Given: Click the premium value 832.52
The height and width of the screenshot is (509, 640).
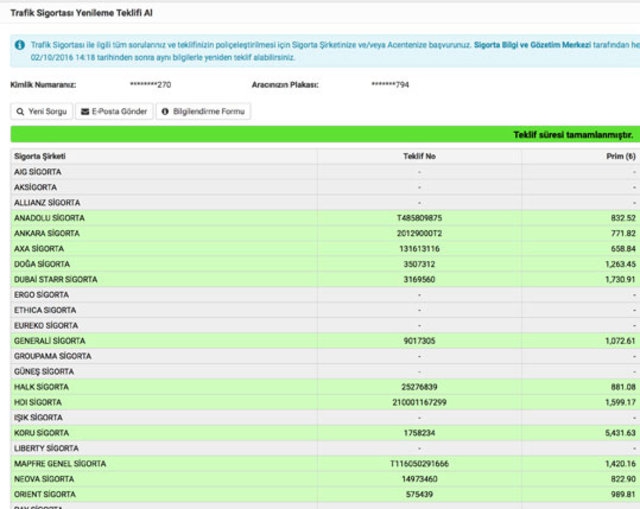Looking at the screenshot, I should 623,218.
